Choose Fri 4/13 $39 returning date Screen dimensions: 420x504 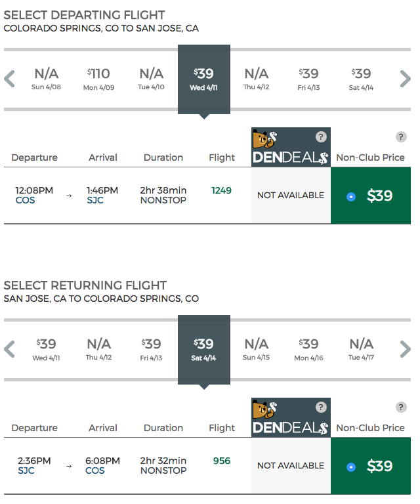pyautogui.click(x=151, y=349)
